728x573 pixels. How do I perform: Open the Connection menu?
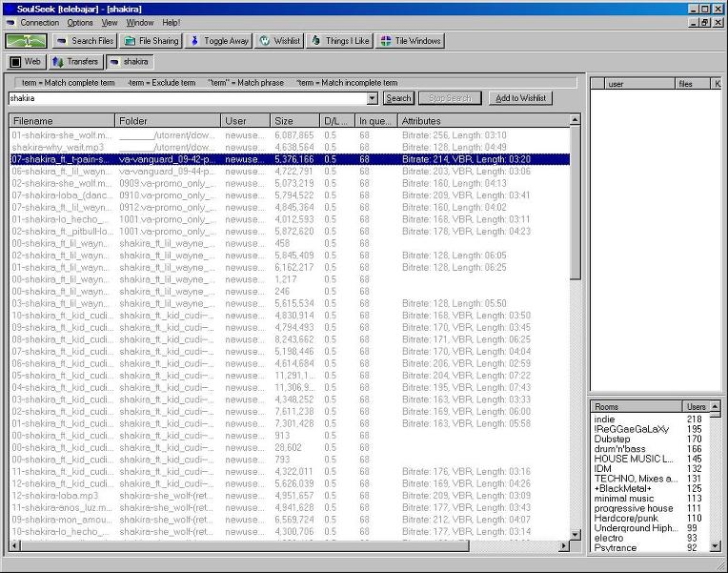(x=39, y=22)
